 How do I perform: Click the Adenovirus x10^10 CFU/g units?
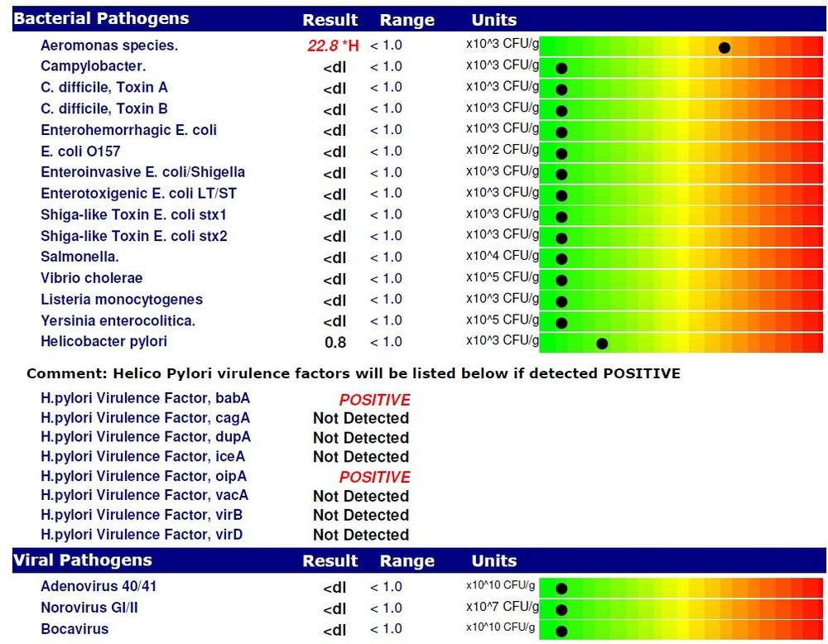pos(501,585)
